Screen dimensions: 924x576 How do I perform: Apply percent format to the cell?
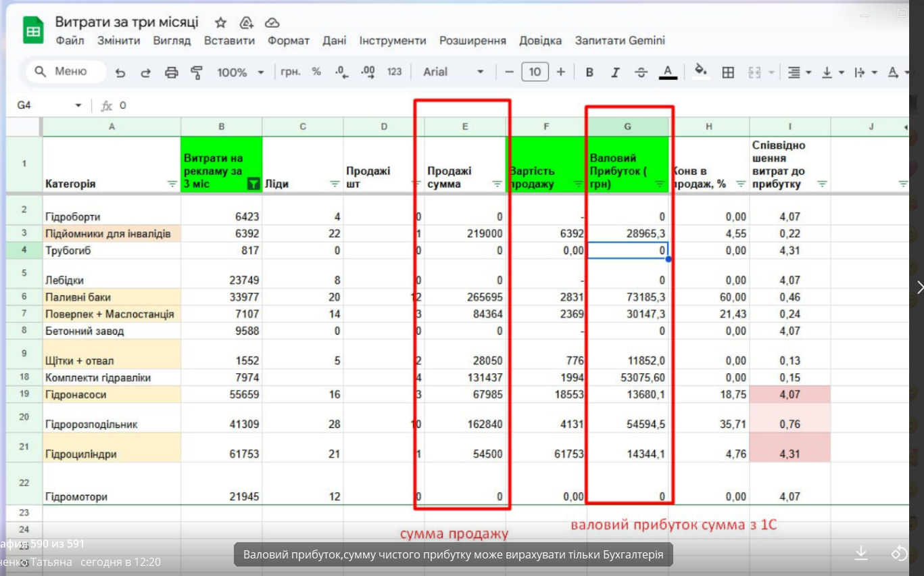[316, 72]
